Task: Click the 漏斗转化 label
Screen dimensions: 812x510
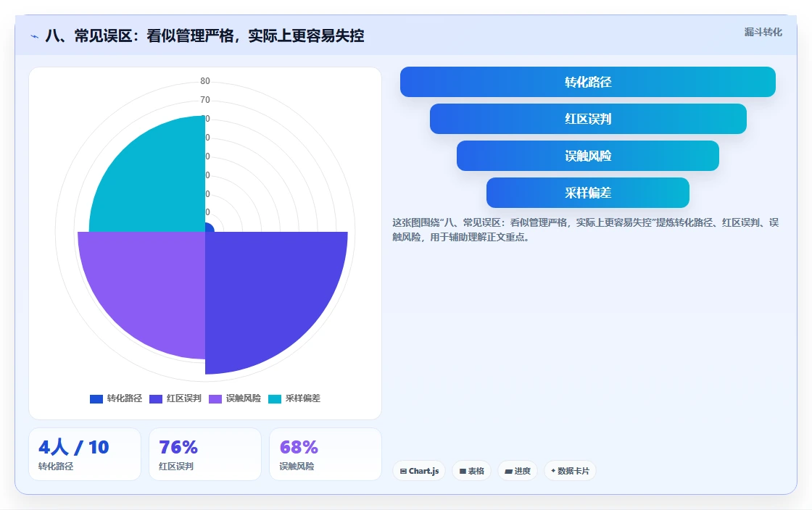Action: 763,32
